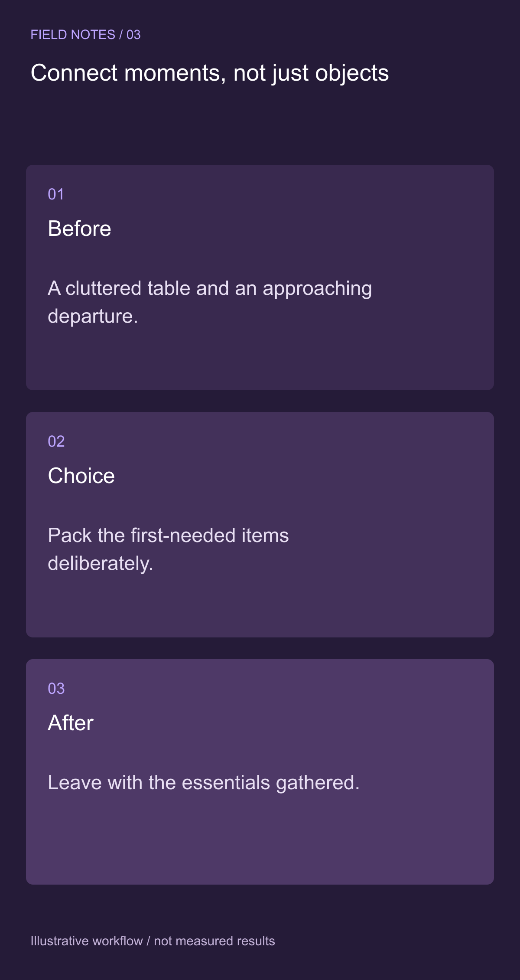Click the word departure in Before card
The image size is (520, 980).
point(93,316)
